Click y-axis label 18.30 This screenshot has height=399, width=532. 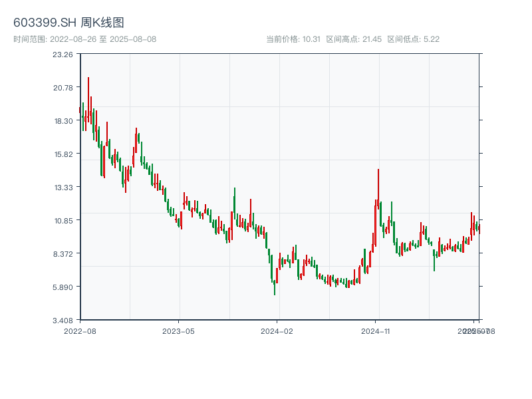[63, 121]
